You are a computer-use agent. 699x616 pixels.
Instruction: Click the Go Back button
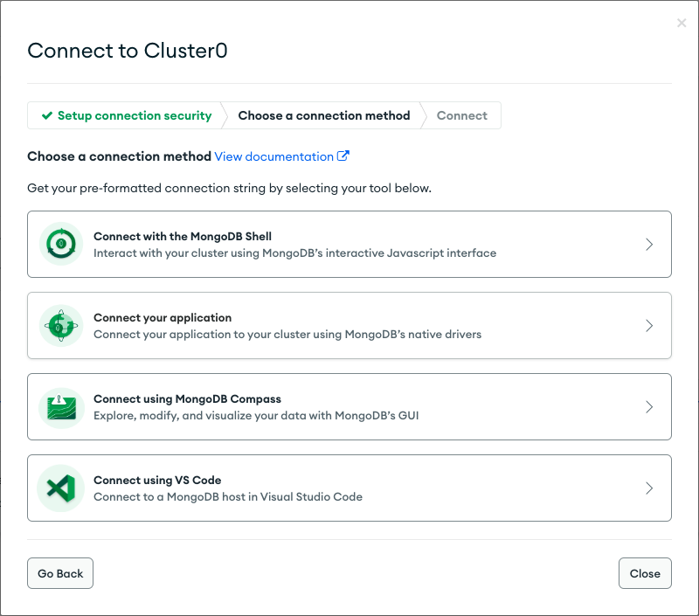tap(60, 573)
